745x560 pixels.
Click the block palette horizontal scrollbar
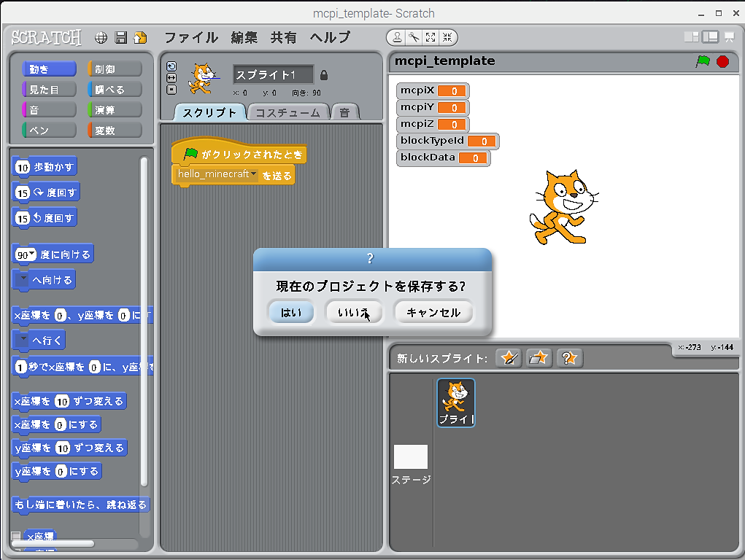click(x=53, y=543)
